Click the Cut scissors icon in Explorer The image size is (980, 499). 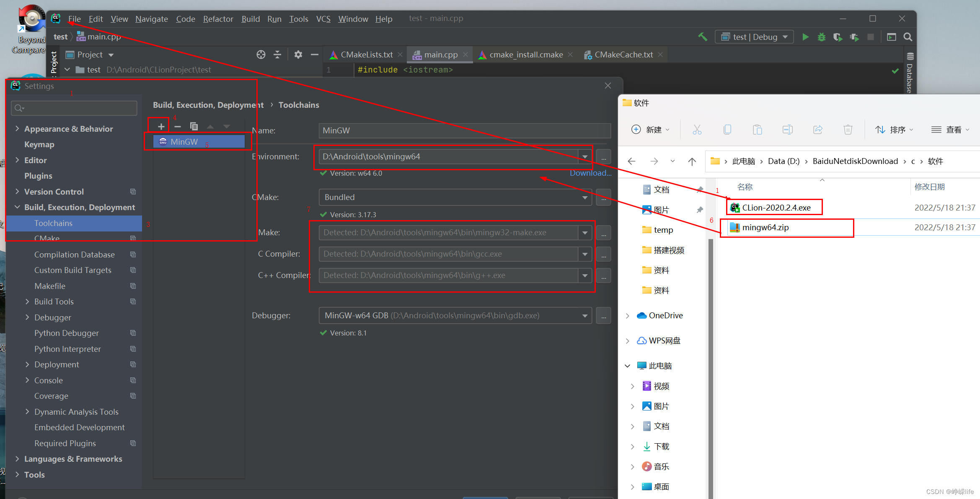coord(697,130)
